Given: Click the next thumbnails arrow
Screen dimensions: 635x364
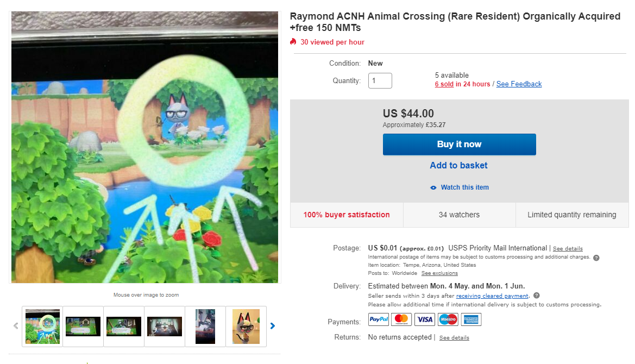Looking at the screenshot, I should click(x=273, y=326).
